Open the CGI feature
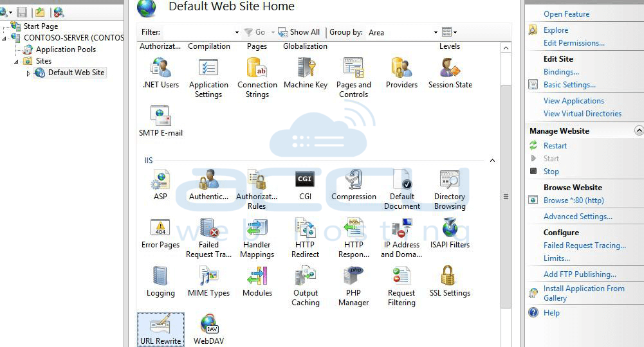 pos(305,184)
